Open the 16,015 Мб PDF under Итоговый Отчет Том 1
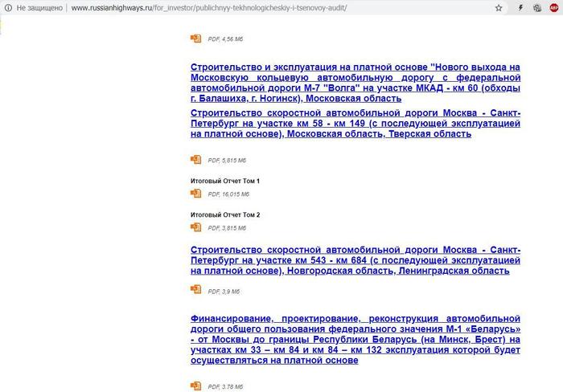563x392 pixels. point(195,194)
